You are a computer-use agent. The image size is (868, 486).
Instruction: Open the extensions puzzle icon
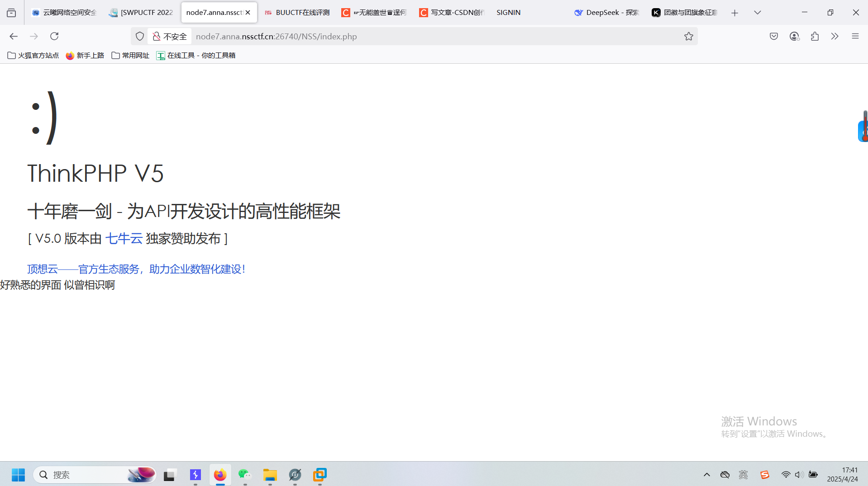click(815, 36)
